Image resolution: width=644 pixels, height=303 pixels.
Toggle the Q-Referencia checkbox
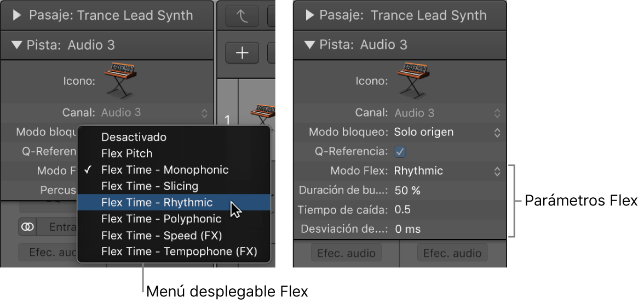pos(400,152)
